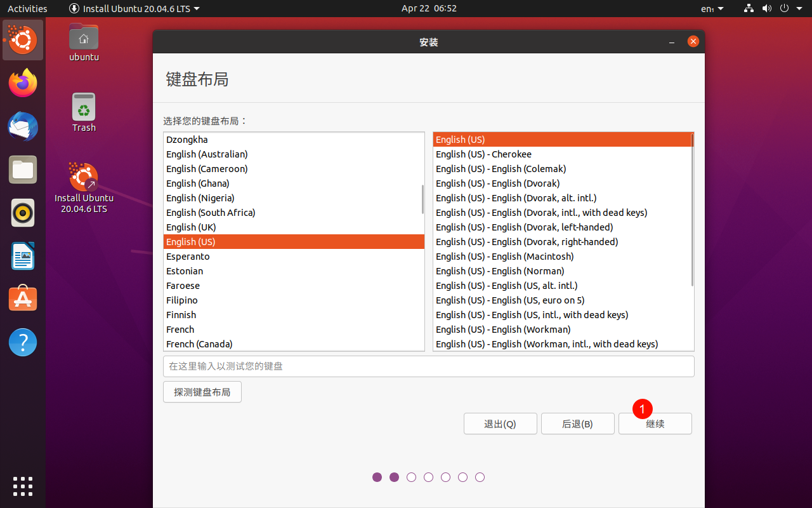Open the power menu icon
The width and height of the screenshot is (812, 508).
click(x=784, y=8)
